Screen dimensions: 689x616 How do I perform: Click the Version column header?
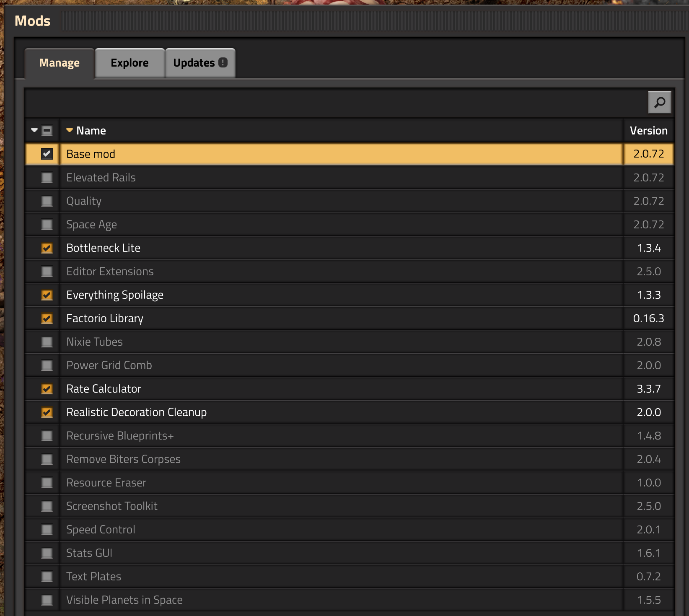coord(648,131)
